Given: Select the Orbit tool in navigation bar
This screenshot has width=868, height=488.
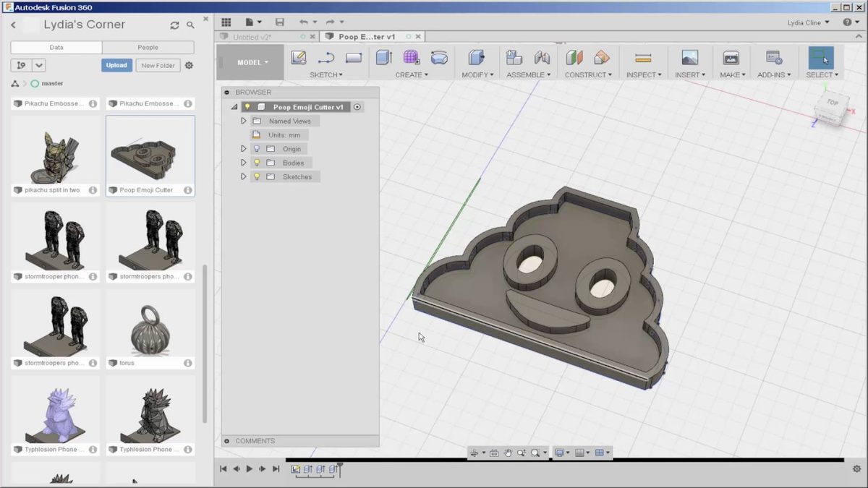Looking at the screenshot, I should coord(475,452).
